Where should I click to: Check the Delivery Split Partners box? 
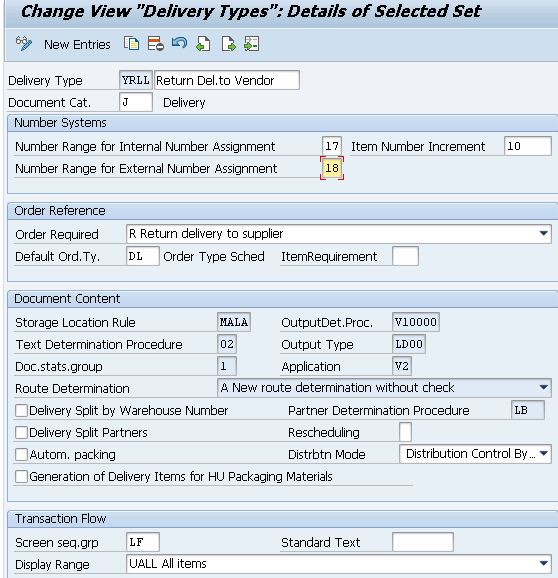[21, 432]
